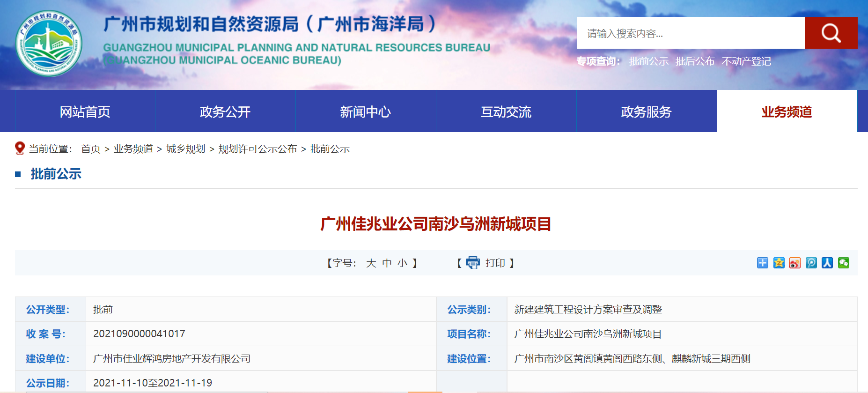Click the printer icon
868x393 pixels.
[x=473, y=263]
